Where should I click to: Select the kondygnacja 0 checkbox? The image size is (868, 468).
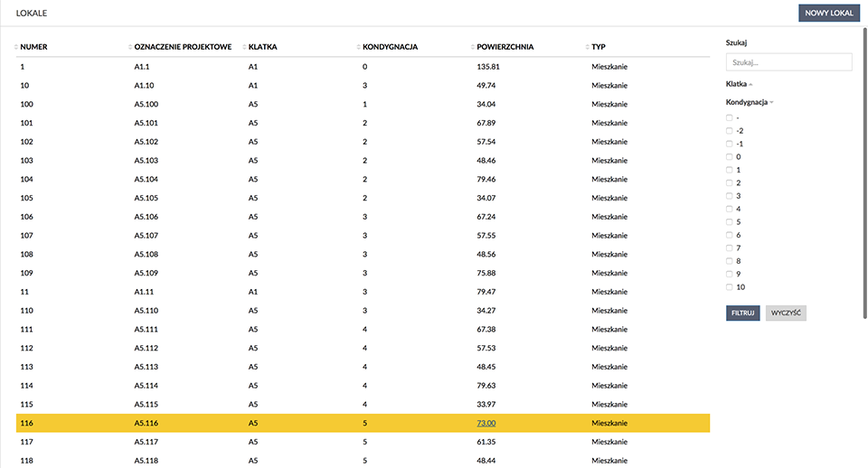(729, 156)
